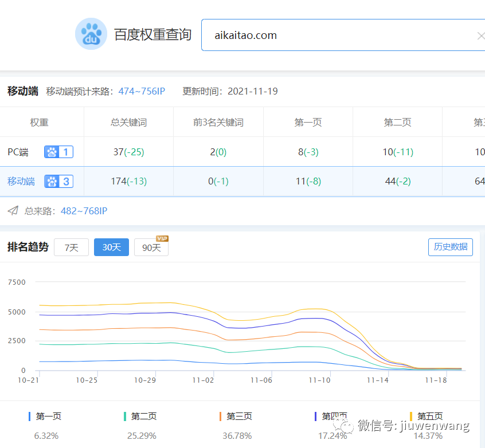Click the aikaitao.com search input field

(x=343, y=35)
